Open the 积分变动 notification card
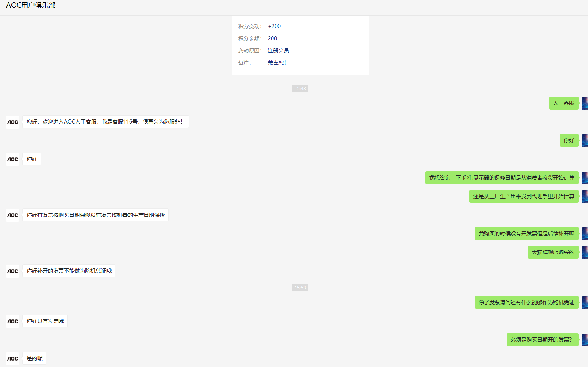Viewport: 588px width, 367px height. [x=300, y=45]
